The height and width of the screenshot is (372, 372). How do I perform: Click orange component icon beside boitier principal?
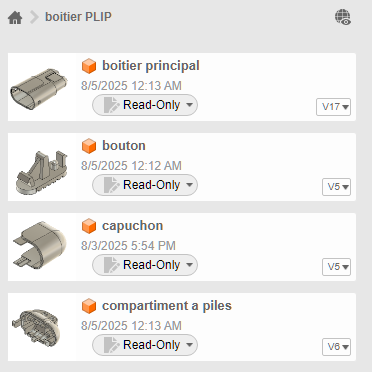coord(89,66)
